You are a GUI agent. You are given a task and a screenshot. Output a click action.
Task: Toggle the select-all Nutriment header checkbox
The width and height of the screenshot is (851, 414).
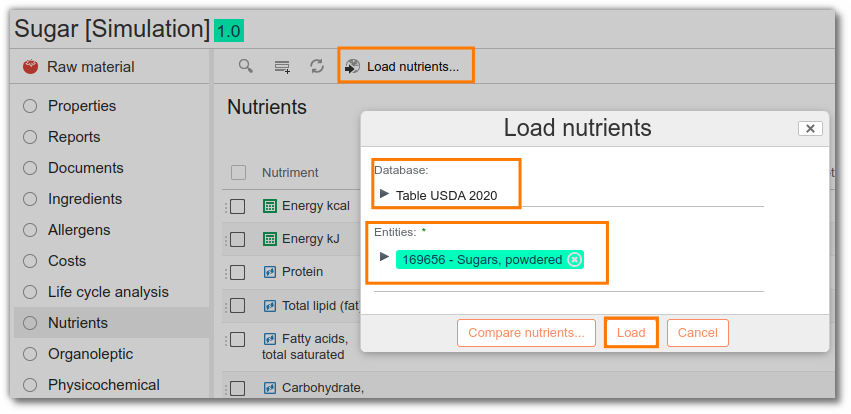[x=238, y=173]
